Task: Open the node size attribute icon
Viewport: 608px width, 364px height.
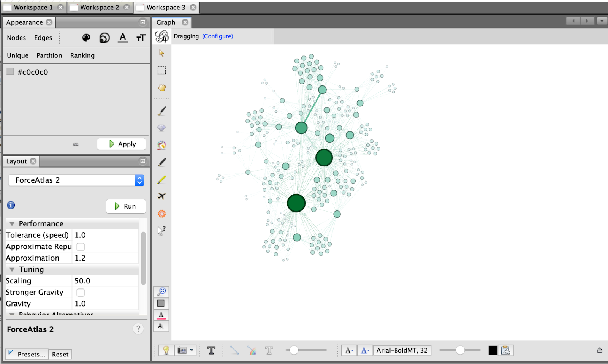Action: pos(104,38)
